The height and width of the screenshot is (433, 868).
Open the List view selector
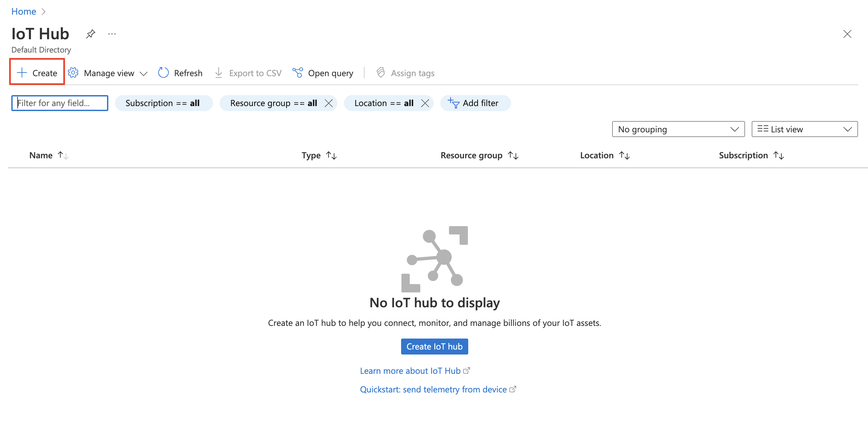coord(804,129)
